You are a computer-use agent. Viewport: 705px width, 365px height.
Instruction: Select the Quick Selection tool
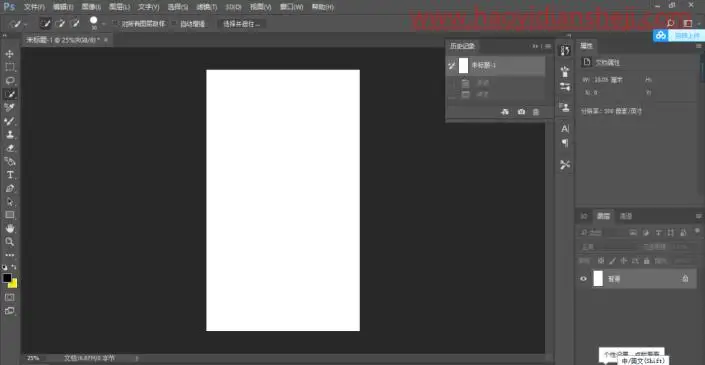tap(9, 94)
